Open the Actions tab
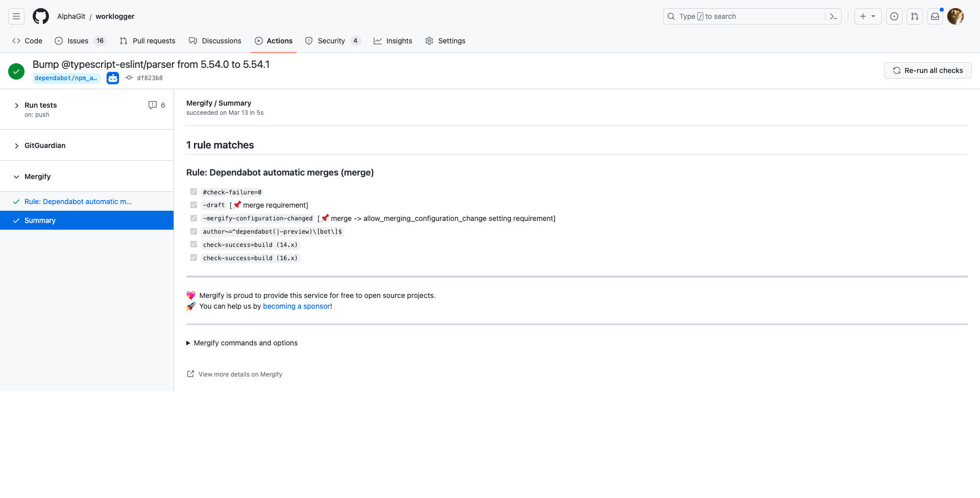 274,41
